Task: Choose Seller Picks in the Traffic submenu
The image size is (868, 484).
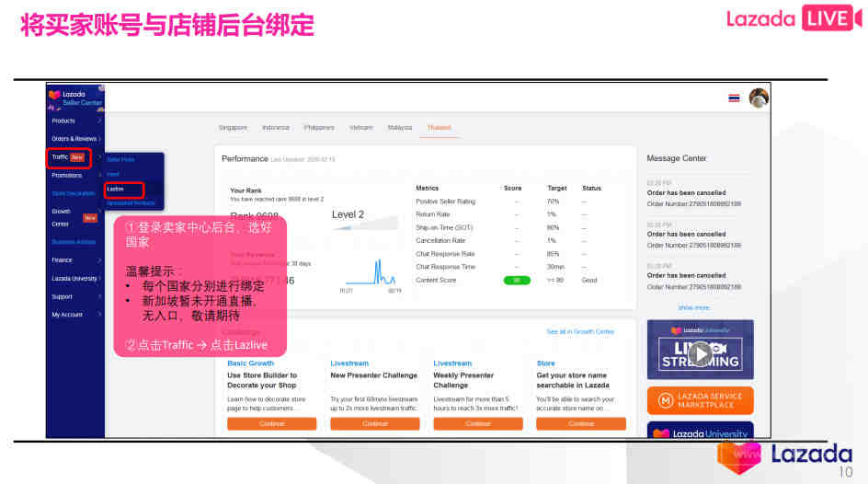Action: [120, 159]
